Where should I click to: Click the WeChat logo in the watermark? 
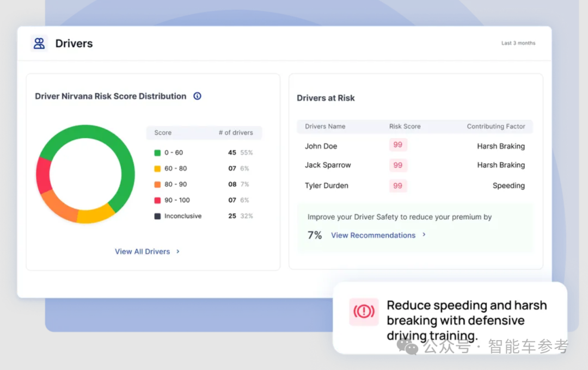[x=407, y=346]
